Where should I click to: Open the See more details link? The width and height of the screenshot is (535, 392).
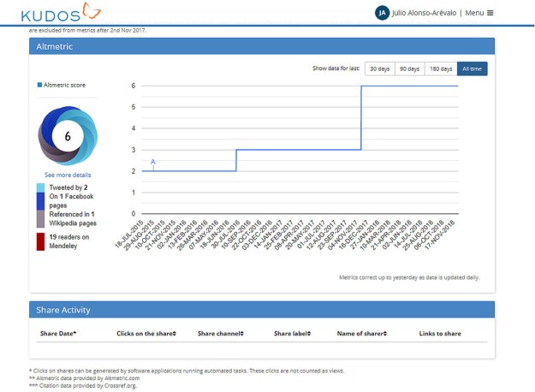(x=68, y=175)
